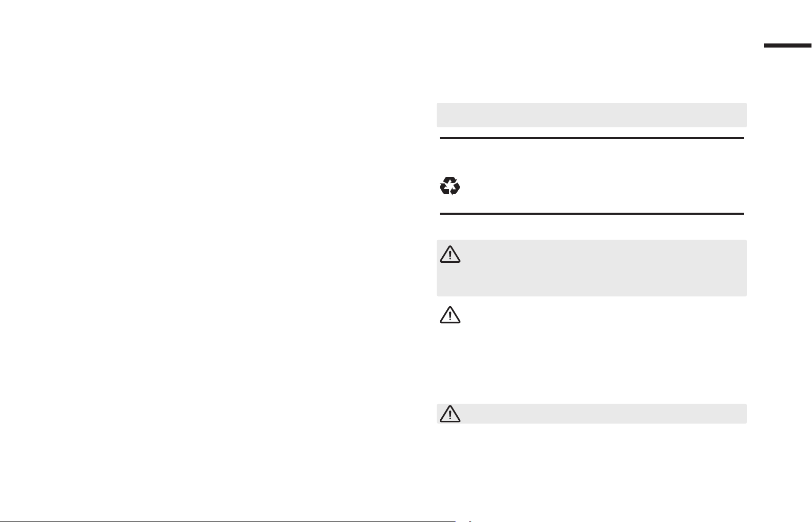Click the small magenta mark at the page bottom
The height and width of the screenshot is (522, 812).
[x=470, y=521]
